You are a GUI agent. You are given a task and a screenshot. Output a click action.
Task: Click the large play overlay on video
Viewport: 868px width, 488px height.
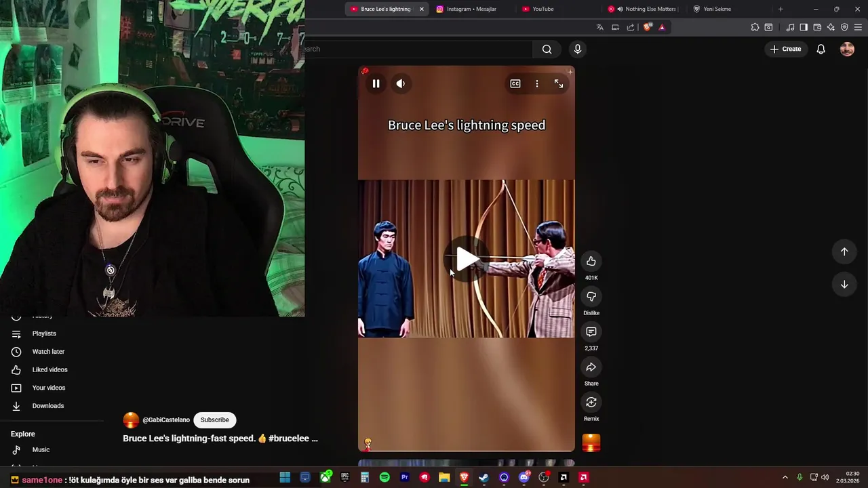pos(466,259)
